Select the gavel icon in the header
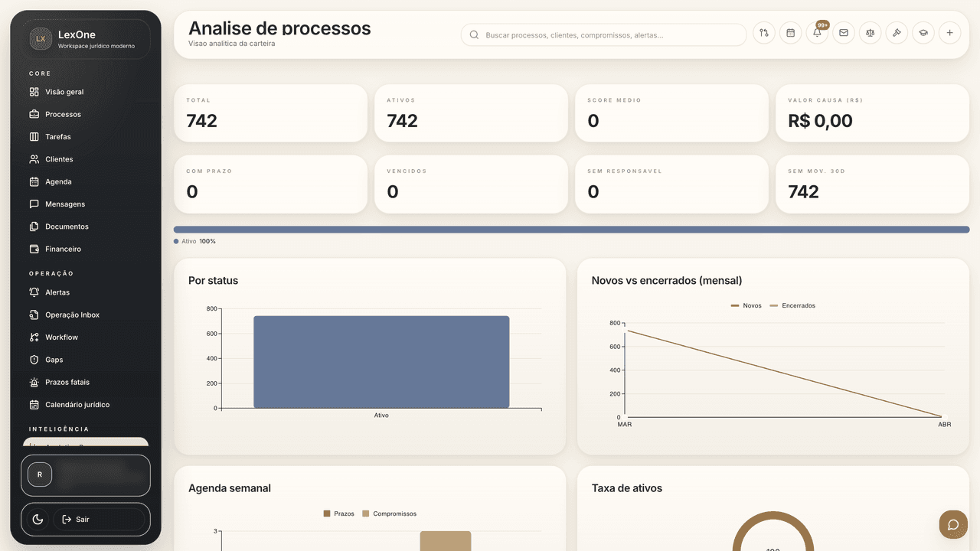The height and width of the screenshot is (551, 980). (897, 33)
